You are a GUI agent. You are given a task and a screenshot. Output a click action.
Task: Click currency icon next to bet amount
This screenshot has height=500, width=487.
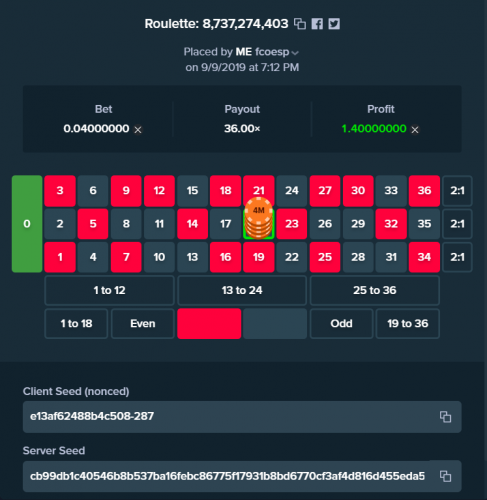138,130
